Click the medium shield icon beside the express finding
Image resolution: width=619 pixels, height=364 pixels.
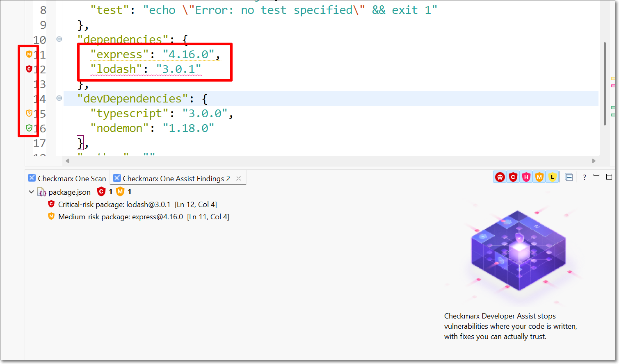click(51, 216)
